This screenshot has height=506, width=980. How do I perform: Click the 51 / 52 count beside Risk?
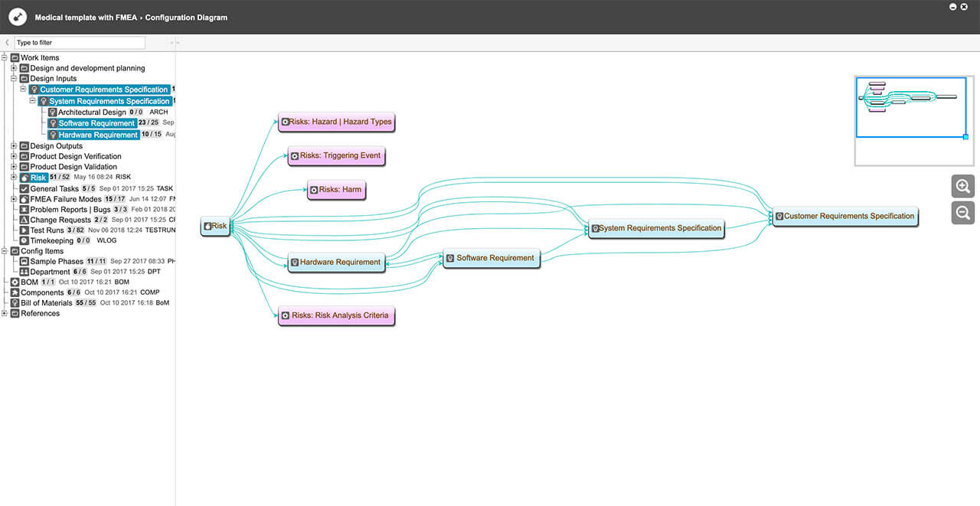click(60, 178)
